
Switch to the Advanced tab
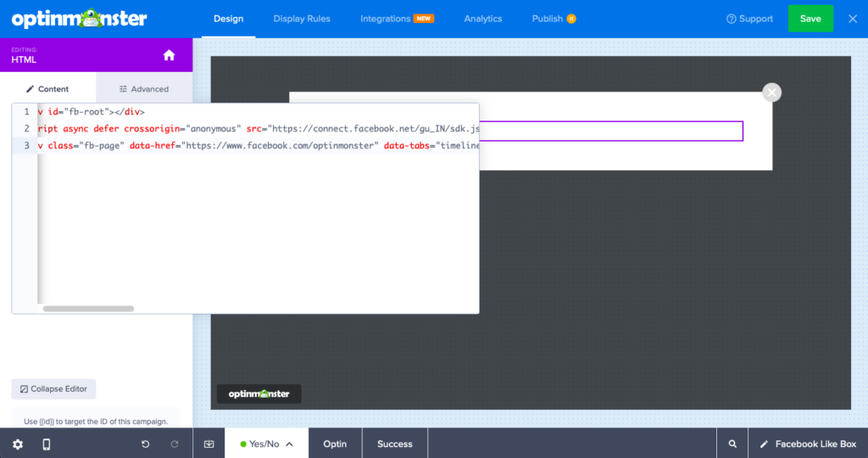pyautogui.click(x=144, y=88)
